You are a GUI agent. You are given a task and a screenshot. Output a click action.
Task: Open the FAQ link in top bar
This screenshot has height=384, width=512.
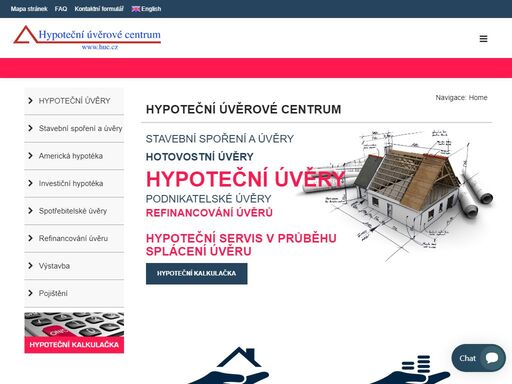61,9
